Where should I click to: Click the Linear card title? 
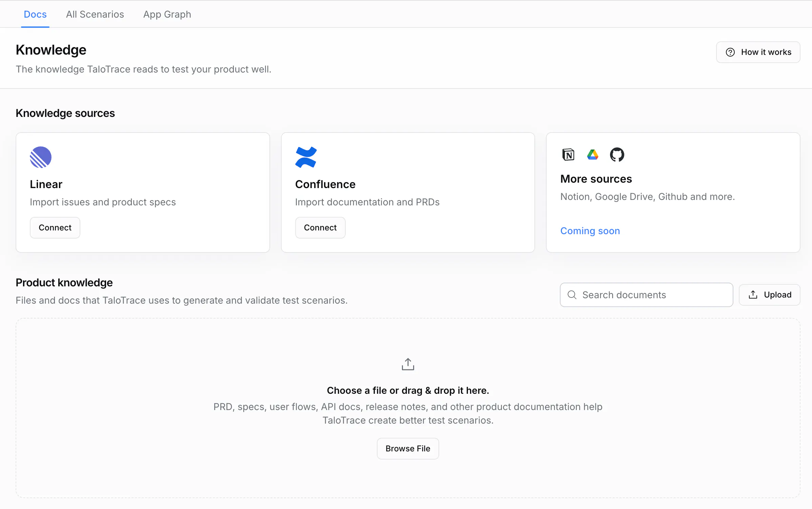[x=46, y=184]
